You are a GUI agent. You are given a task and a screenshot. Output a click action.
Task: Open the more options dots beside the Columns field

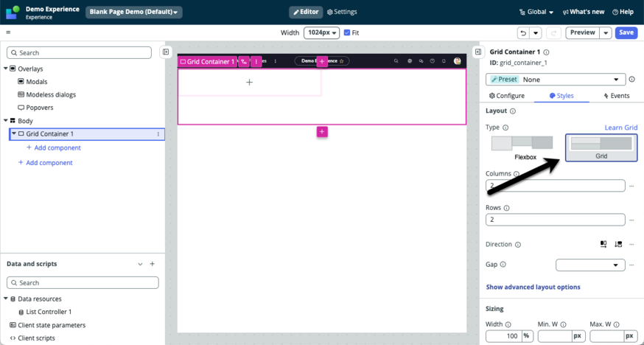(x=631, y=186)
